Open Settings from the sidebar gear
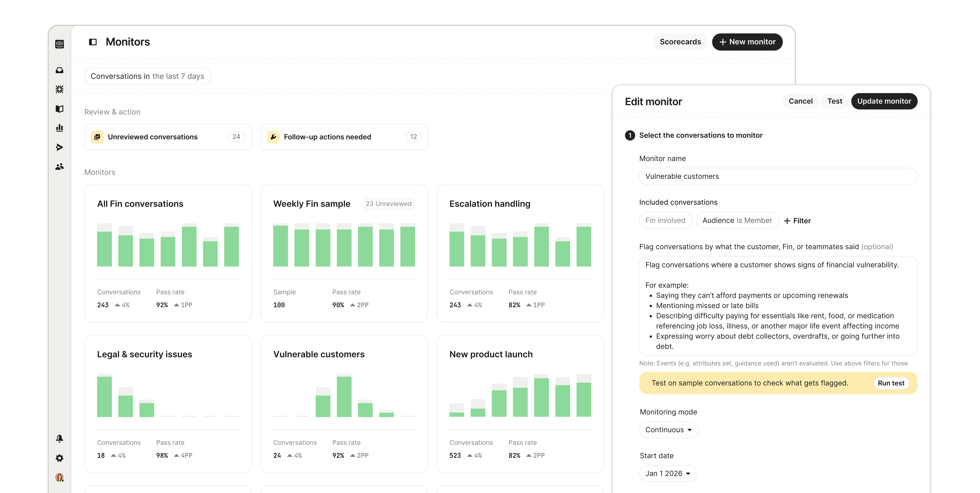980x493 pixels. [59, 458]
